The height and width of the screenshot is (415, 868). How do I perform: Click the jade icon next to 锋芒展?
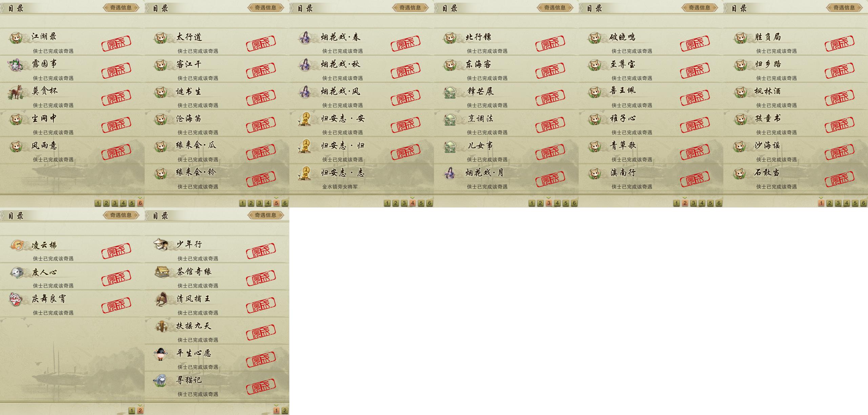point(450,92)
